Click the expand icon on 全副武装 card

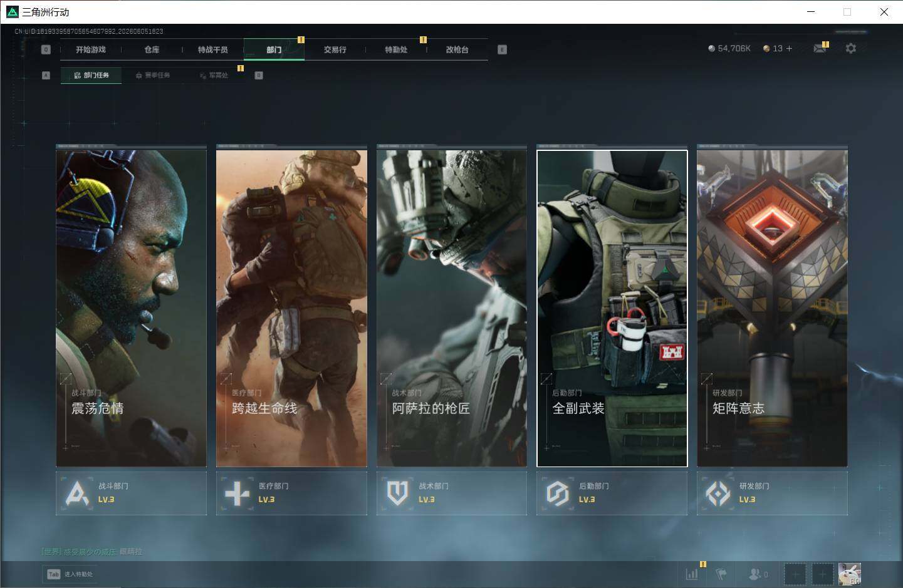546,378
